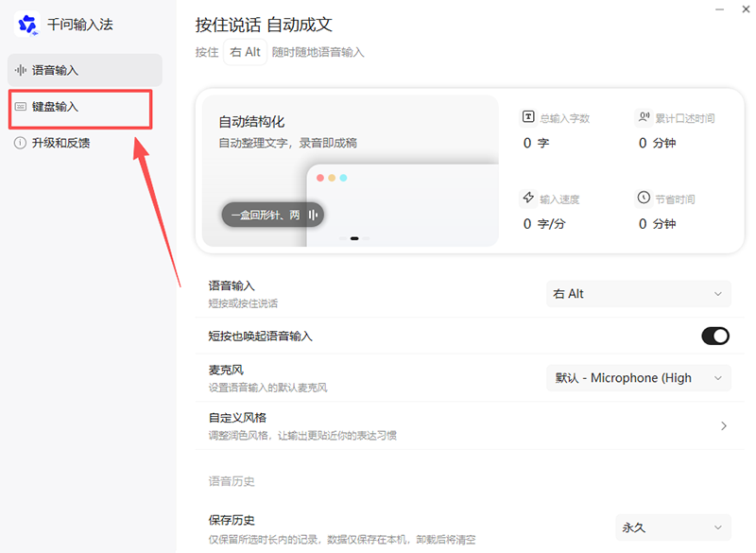The width and height of the screenshot is (756, 553).
Task: Select the active carousel page dot
Action: pos(354,238)
